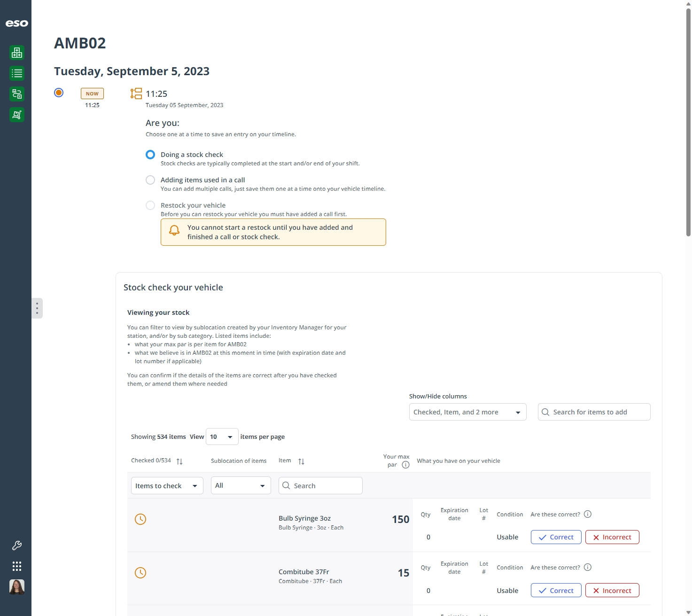Sort by the Item column arrows
Screen dimensions: 692x616
tap(301, 461)
